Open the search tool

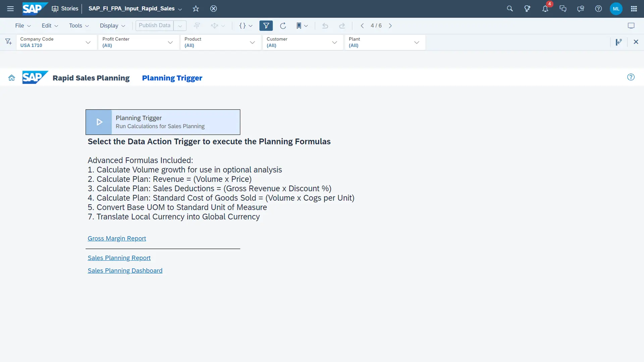[x=510, y=9]
